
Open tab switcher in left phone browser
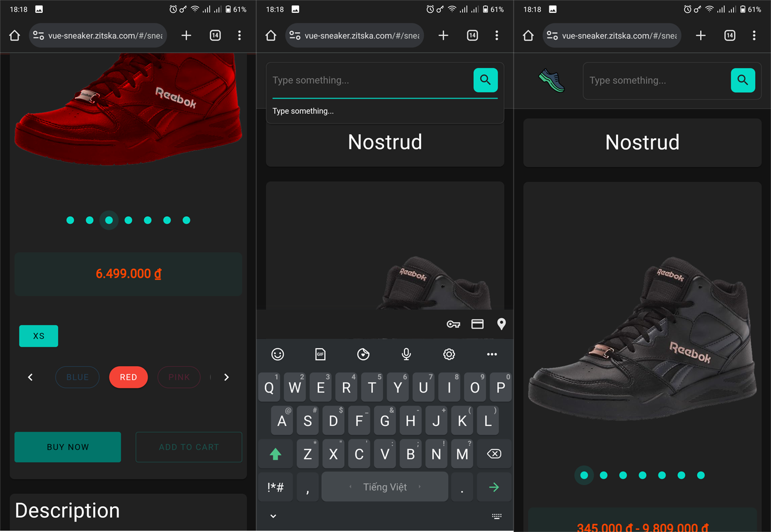(215, 36)
